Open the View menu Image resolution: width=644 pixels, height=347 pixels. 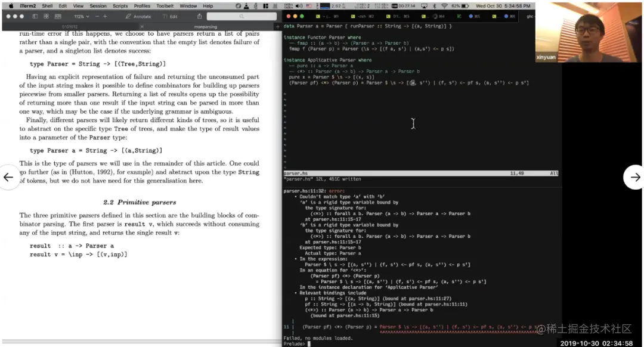point(78,6)
